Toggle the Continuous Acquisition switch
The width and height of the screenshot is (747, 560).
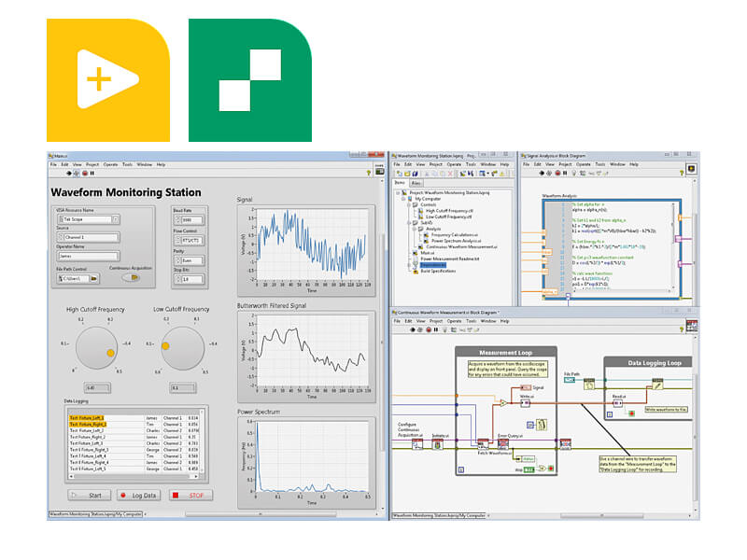pos(131,277)
